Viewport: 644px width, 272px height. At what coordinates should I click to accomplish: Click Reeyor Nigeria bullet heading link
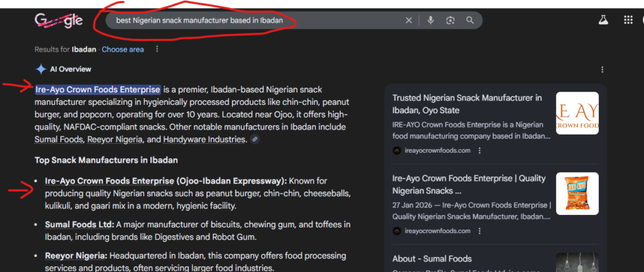click(75, 256)
